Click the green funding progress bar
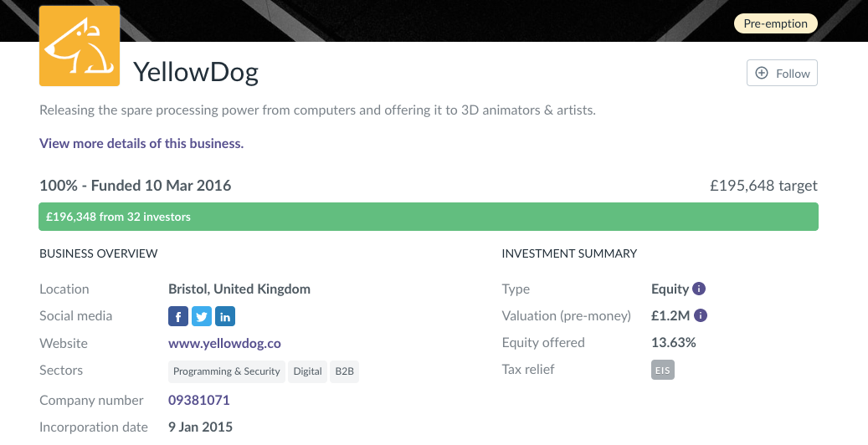 [x=428, y=217]
